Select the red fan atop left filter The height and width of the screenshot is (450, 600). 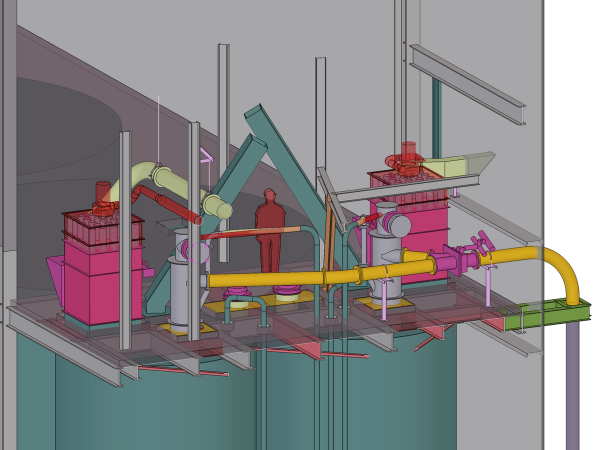103,200
